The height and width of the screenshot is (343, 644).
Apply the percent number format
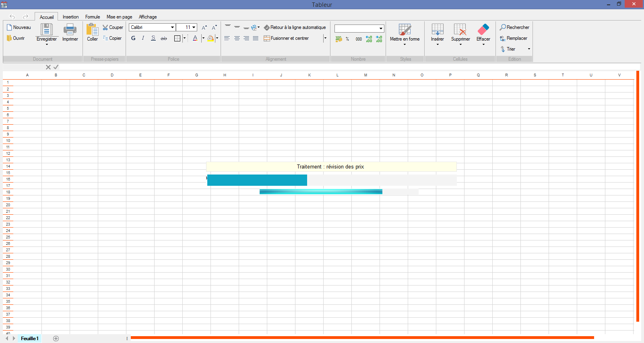click(x=347, y=39)
